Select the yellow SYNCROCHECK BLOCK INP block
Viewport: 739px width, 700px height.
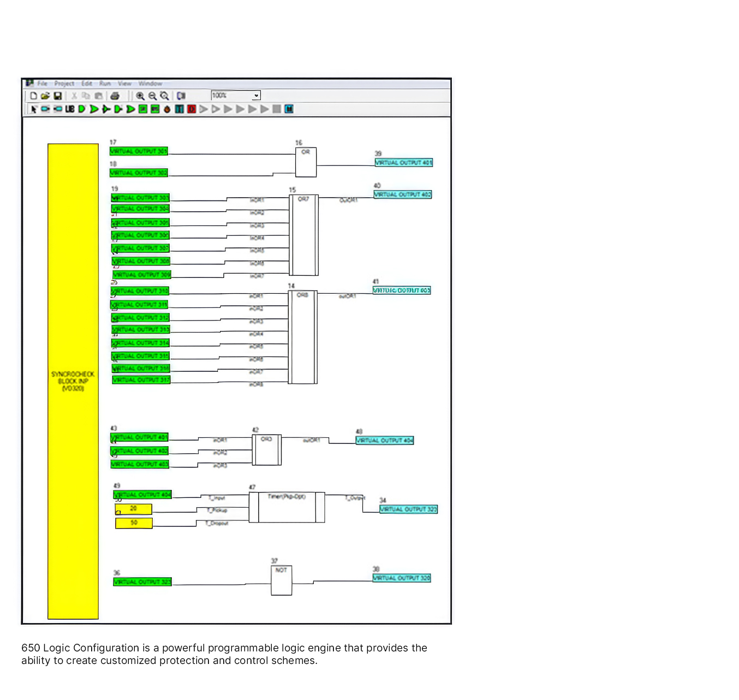pos(73,381)
